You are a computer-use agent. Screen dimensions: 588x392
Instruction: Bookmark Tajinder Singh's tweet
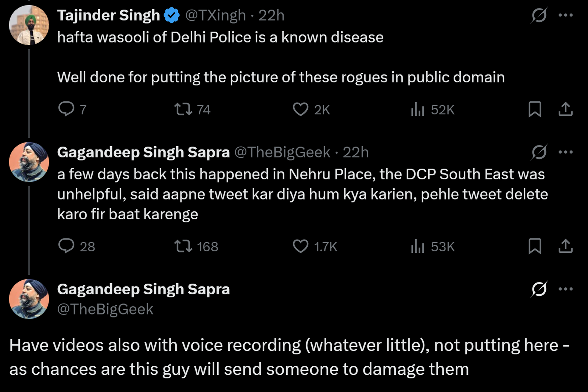[535, 109]
